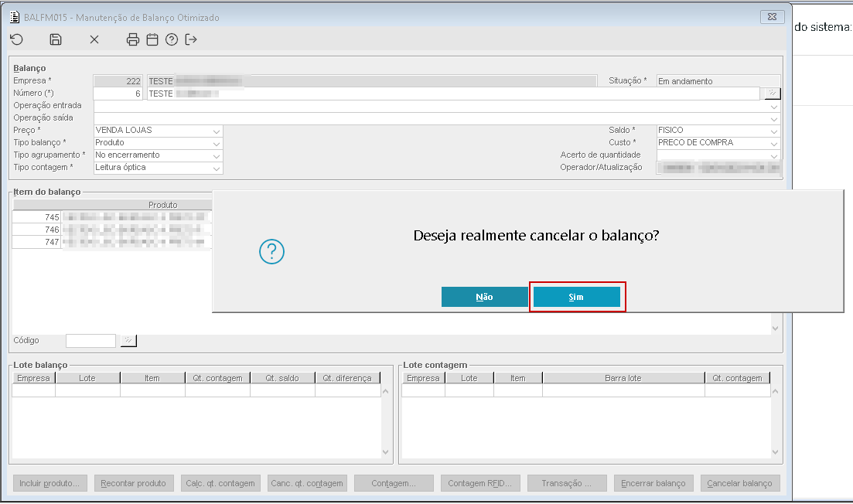Expand the Operação saída dropdown
This screenshot has width=853, height=504.
(774, 118)
